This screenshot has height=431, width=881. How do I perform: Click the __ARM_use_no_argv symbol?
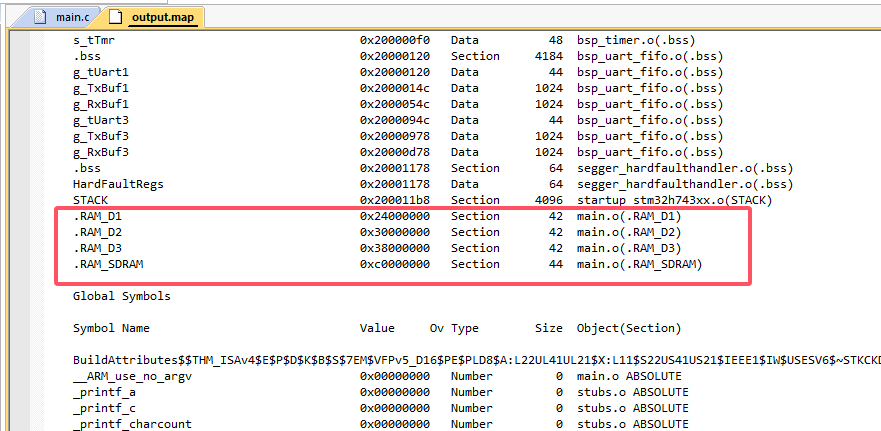point(132,376)
